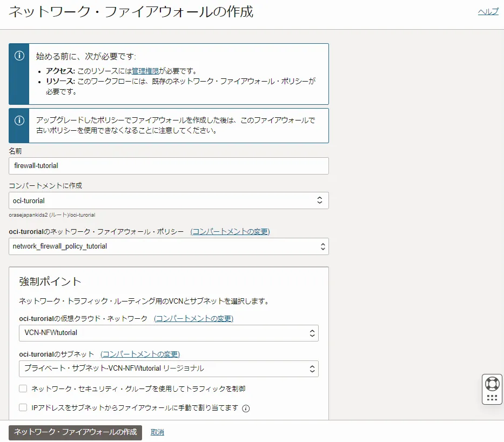Expand the network_firewall_policy_tutorial policy dropdown

169,246
